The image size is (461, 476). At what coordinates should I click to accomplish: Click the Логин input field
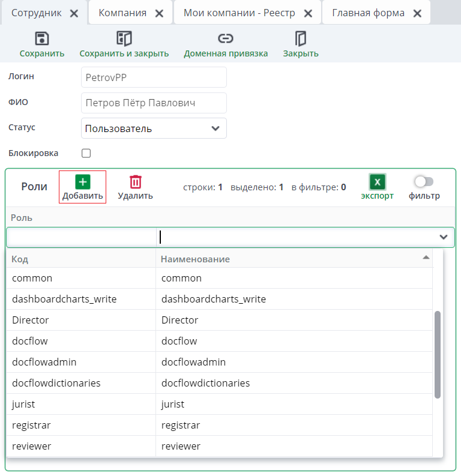[x=154, y=77]
